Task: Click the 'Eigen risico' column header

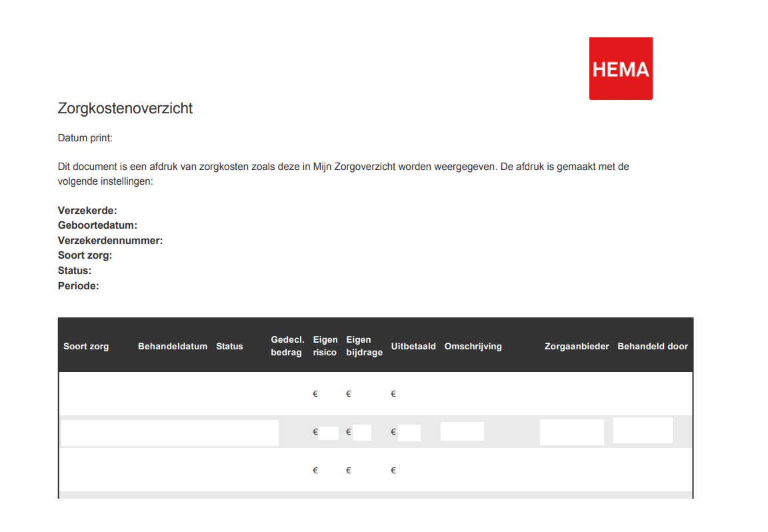Action: (325, 346)
